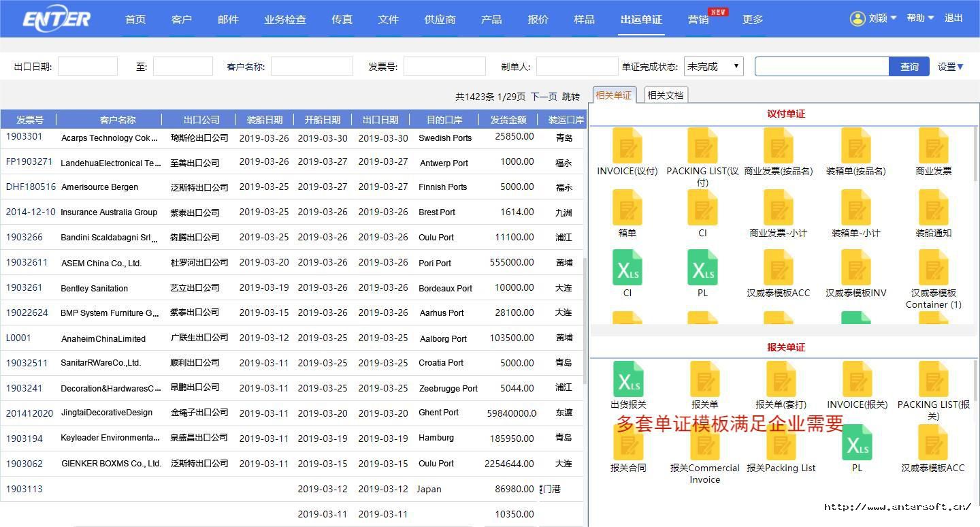Expand the 设置 dropdown arrow
The width and height of the screenshot is (980, 527).
click(x=960, y=67)
